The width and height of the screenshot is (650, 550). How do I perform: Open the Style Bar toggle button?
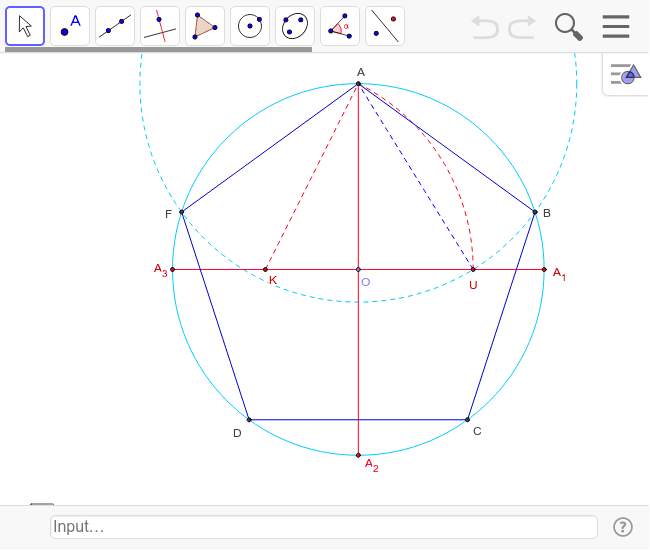626,74
